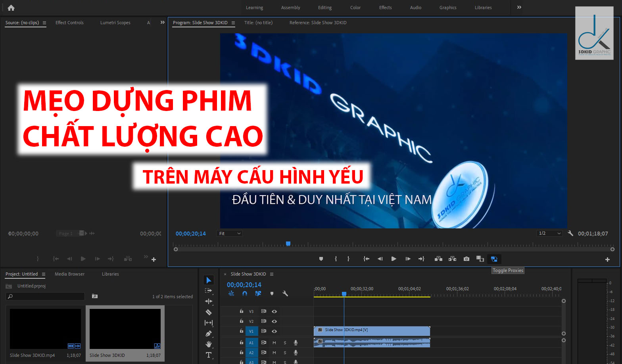Toggle insert sequences as nests button
This screenshot has width=622, height=364.
[x=231, y=294]
